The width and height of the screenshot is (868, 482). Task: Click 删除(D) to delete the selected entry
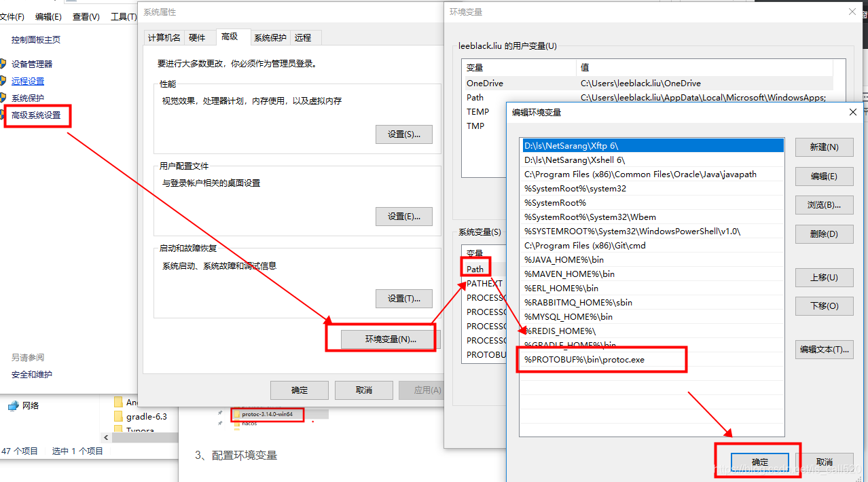(823, 234)
